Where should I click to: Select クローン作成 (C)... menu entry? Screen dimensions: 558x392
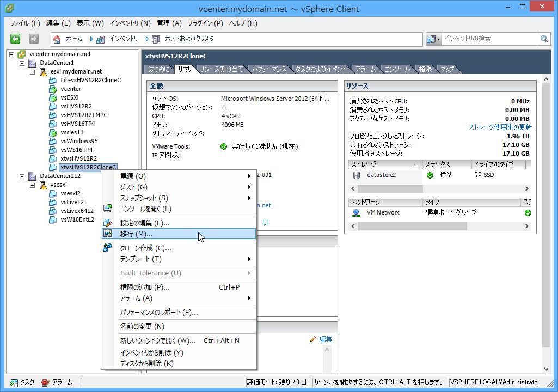pos(179,248)
